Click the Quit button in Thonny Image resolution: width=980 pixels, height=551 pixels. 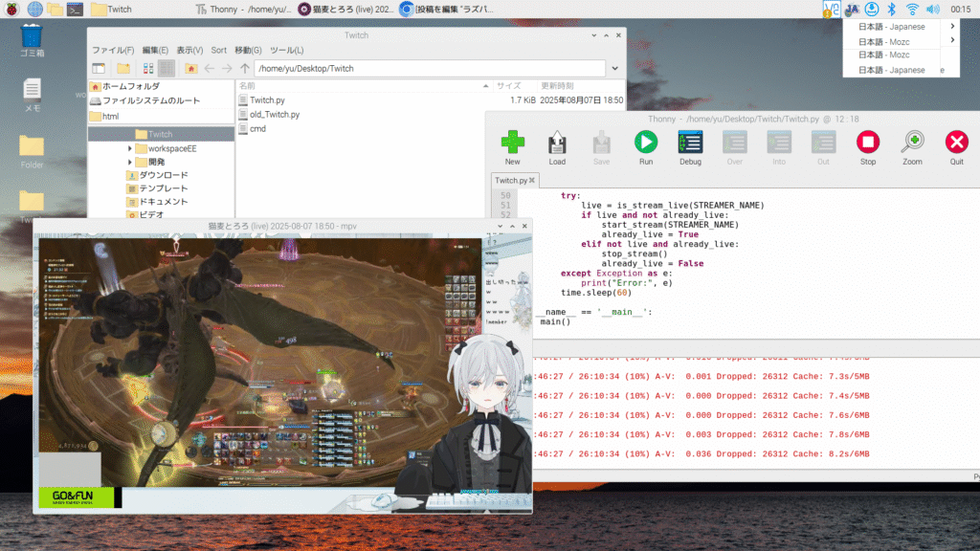pyautogui.click(x=956, y=148)
